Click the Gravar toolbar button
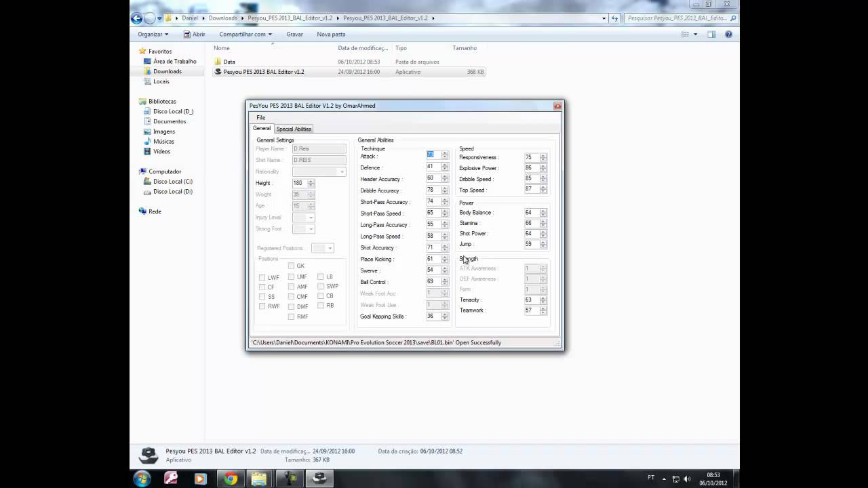This screenshot has width=868, height=488. 294,34
